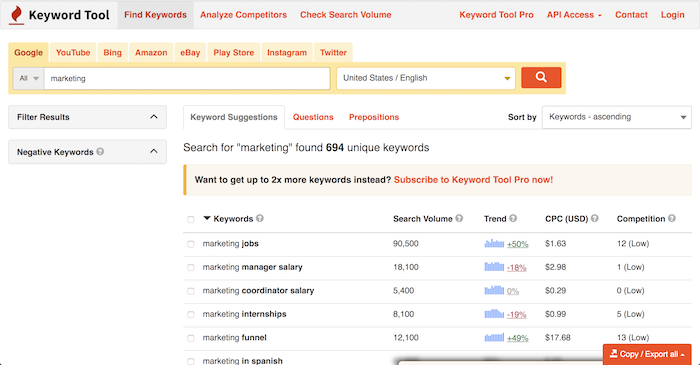Image resolution: width=700 pixels, height=365 pixels.
Task: Check the marketing coordinator salary checkbox
Action: click(x=191, y=291)
